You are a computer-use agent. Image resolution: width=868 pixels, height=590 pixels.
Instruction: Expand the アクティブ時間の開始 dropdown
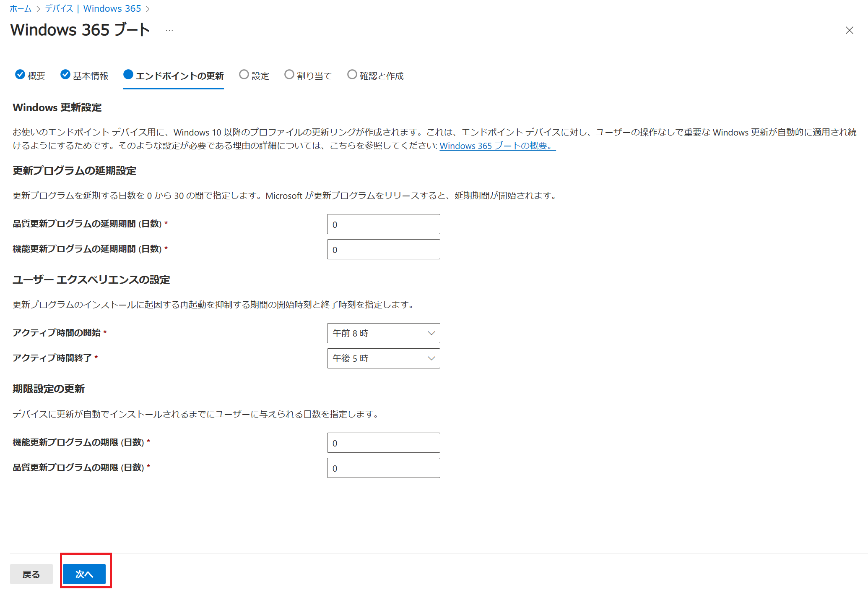point(383,333)
